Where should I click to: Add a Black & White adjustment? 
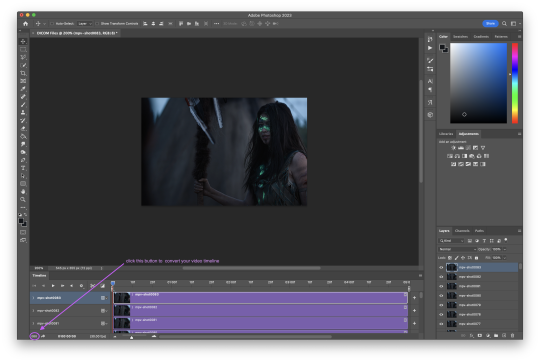[x=464, y=156]
